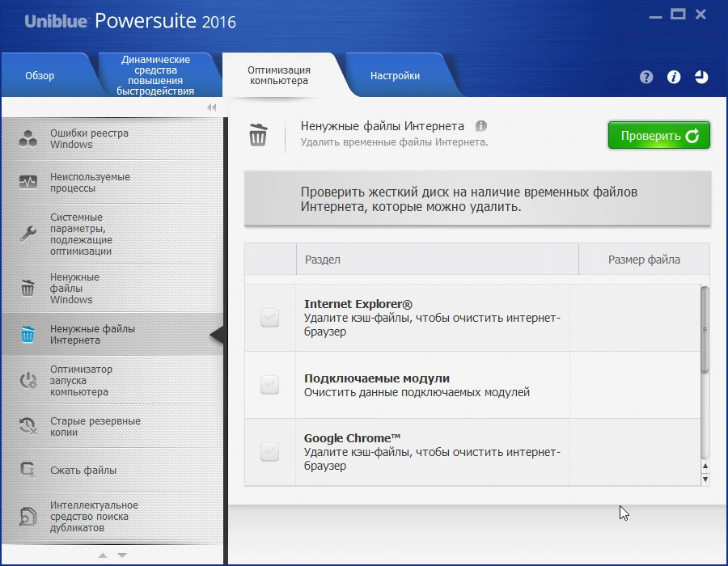Image resolution: width=728 pixels, height=566 pixels.
Task: Click the green Проверить button
Action: point(658,136)
